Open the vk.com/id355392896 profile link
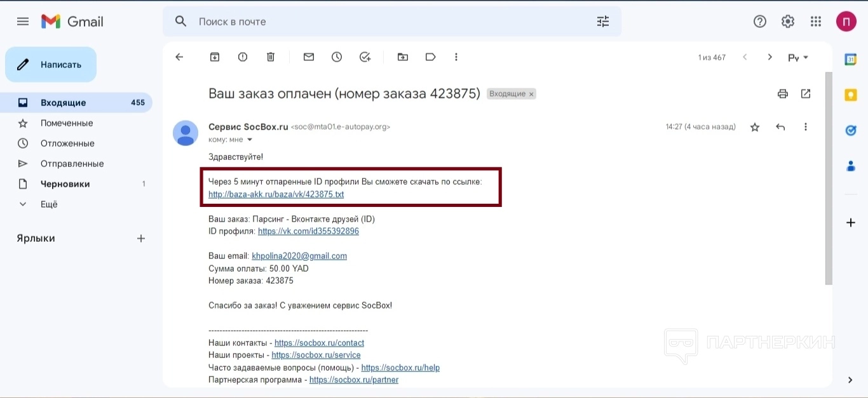Viewport: 868px width, 398px height. pos(308,231)
